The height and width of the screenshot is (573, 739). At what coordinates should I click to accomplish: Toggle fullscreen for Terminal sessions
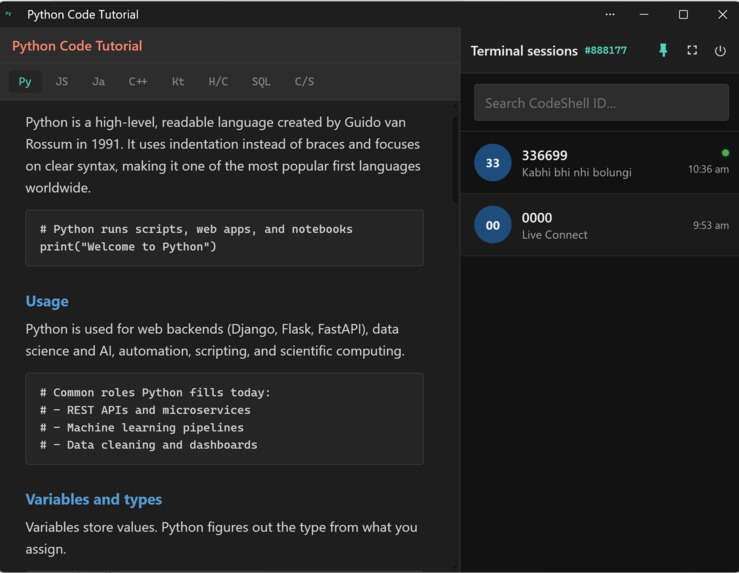[x=692, y=50]
